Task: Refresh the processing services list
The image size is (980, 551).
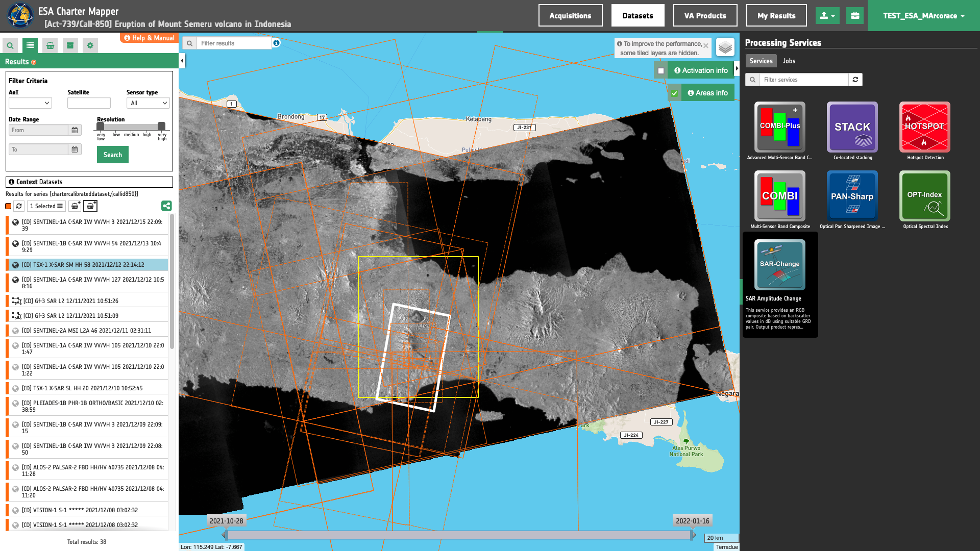Action: pyautogui.click(x=855, y=80)
